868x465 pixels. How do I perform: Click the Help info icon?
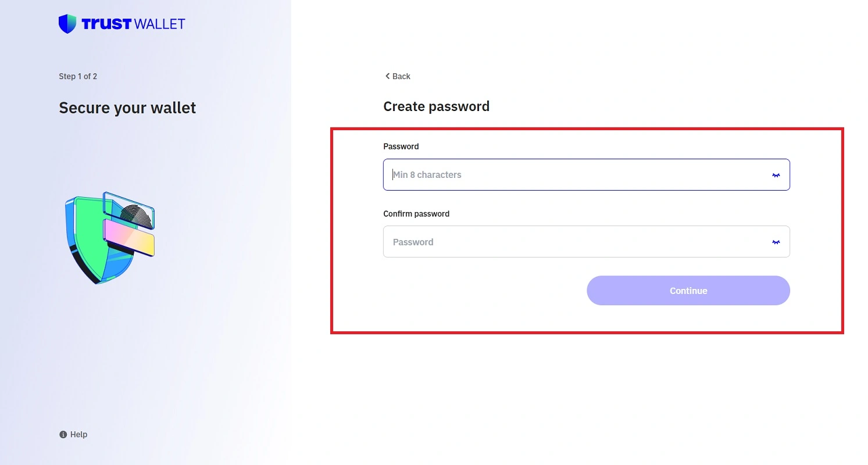(62, 434)
